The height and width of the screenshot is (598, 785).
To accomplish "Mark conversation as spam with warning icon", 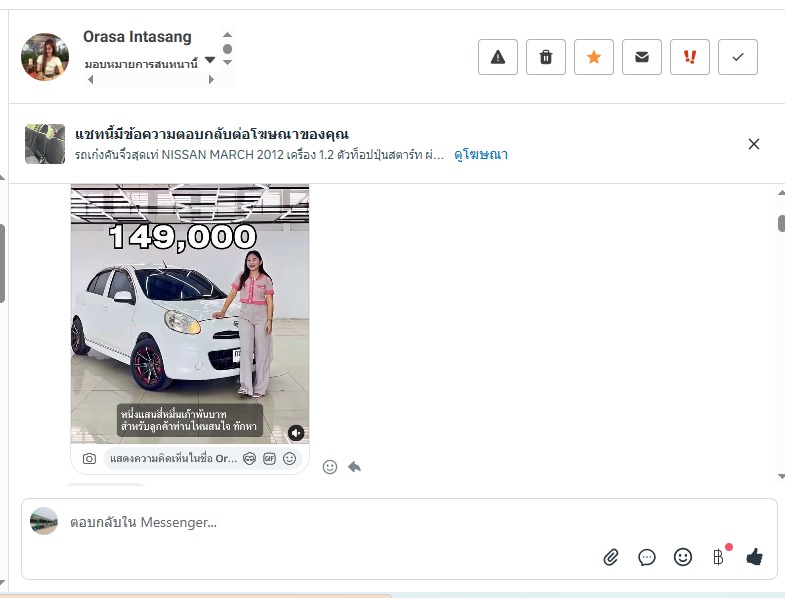I will point(498,57).
